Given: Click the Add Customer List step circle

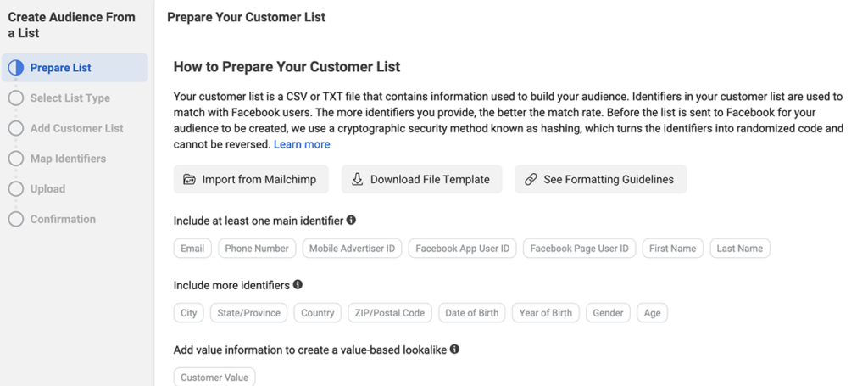Looking at the screenshot, I should [16, 128].
